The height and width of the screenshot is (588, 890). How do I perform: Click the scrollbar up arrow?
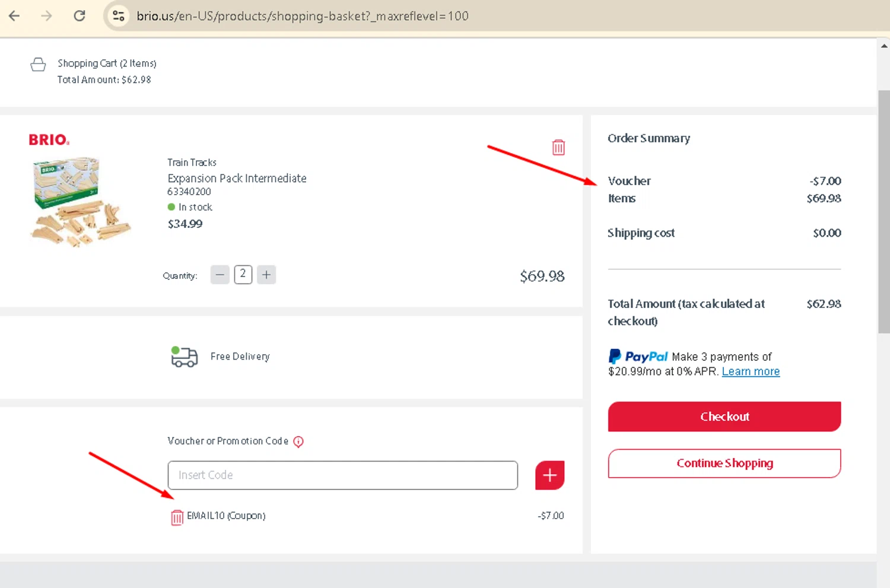click(883, 46)
